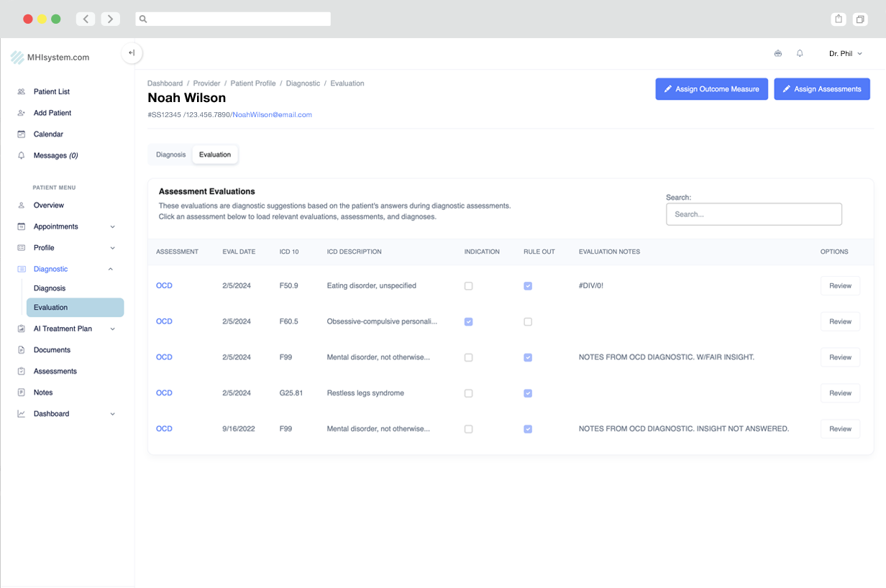Select Diagnosis under the Diagnostic menu
The width and height of the screenshot is (886, 588).
click(x=50, y=288)
